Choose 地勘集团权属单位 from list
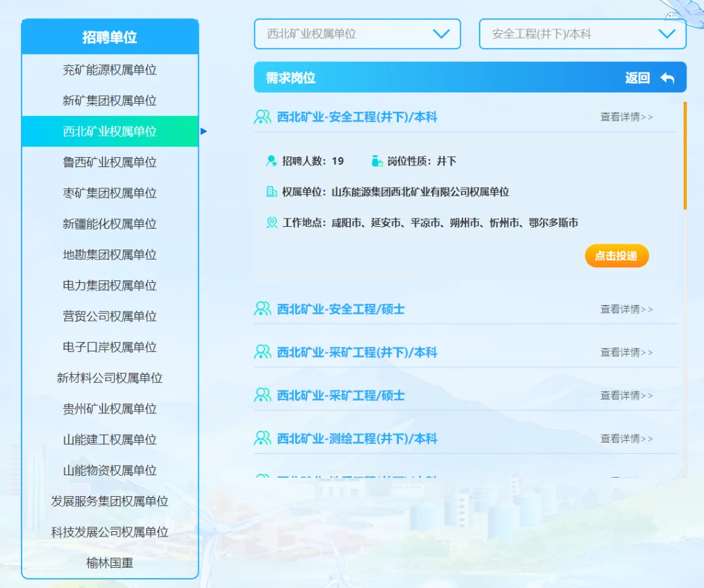Viewport: 704px width, 588px height. [x=110, y=254]
